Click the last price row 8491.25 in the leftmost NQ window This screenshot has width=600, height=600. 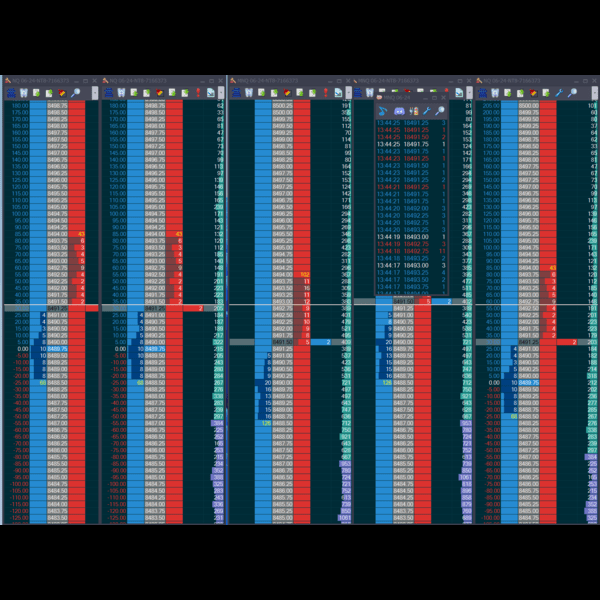(51, 308)
